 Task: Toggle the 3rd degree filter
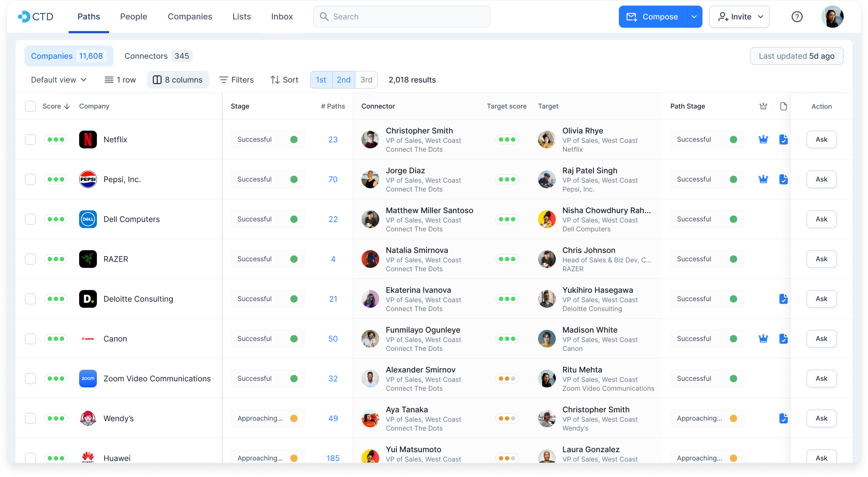pos(366,80)
